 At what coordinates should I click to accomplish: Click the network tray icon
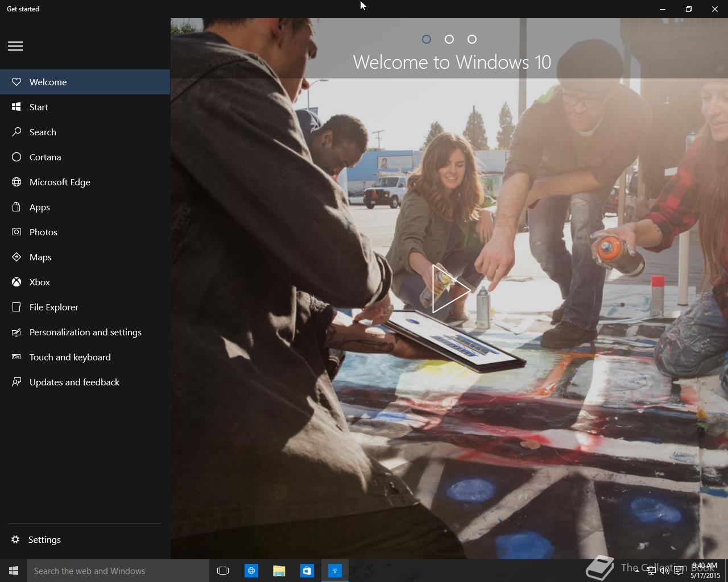[651, 571]
